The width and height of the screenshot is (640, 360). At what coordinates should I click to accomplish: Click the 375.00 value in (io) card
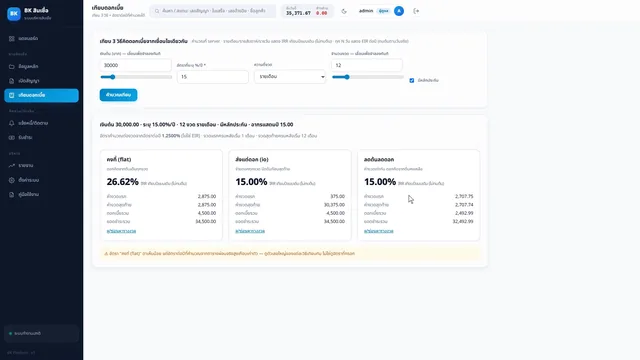click(337, 196)
